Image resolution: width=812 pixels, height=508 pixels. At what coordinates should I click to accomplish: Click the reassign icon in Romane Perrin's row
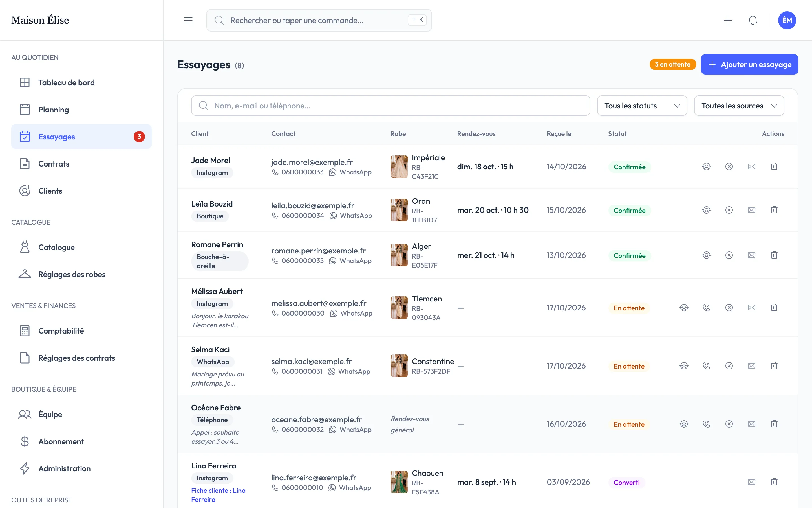coord(706,255)
